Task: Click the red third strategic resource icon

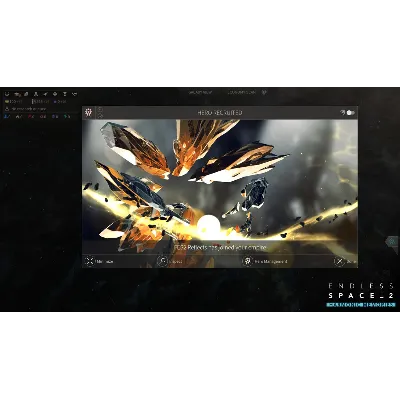Action: coord(31,116)
